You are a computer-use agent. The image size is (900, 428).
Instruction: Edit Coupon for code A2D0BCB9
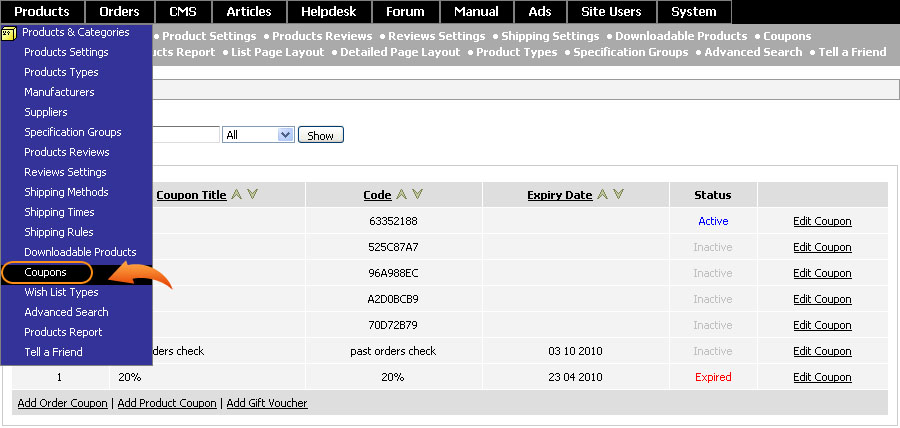pos(822,299)
